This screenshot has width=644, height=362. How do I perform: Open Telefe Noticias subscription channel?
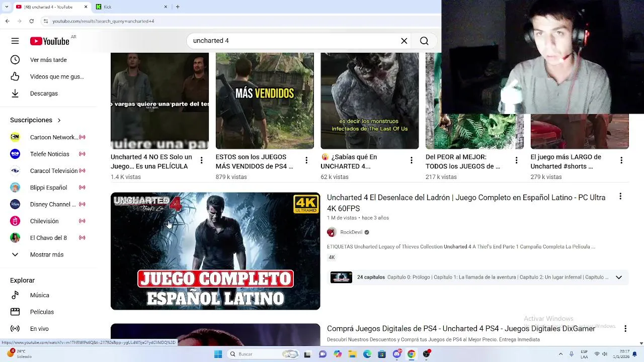click(48, 154)
